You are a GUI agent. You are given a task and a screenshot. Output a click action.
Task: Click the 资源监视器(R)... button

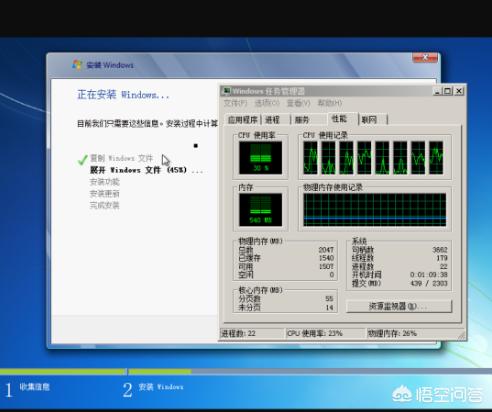tap(399, 306)
